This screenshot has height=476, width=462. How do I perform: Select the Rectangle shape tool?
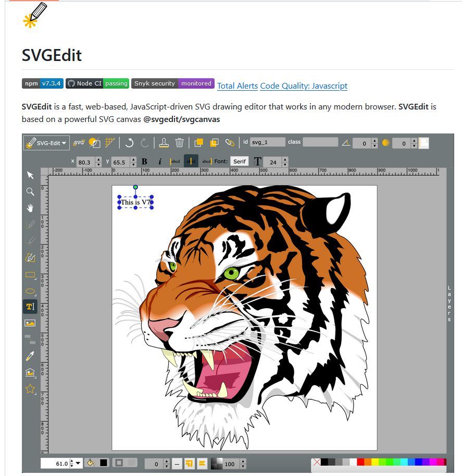point(30,275)
